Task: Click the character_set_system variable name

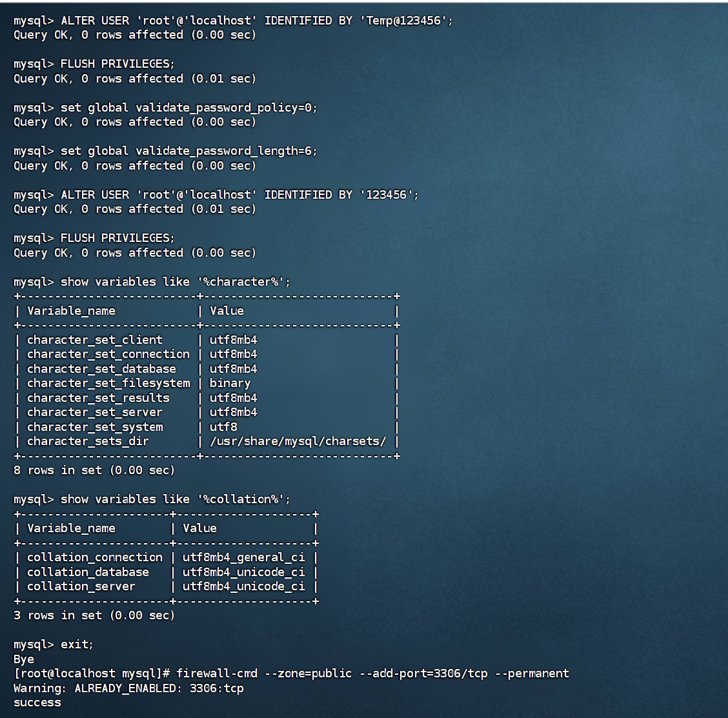Action: [x=95, y=427]
